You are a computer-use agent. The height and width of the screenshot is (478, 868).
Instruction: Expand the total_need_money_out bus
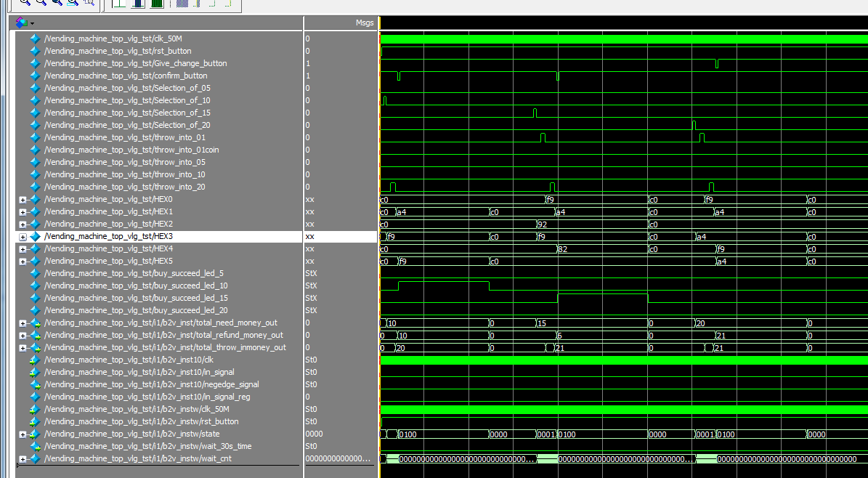point(23,323)
